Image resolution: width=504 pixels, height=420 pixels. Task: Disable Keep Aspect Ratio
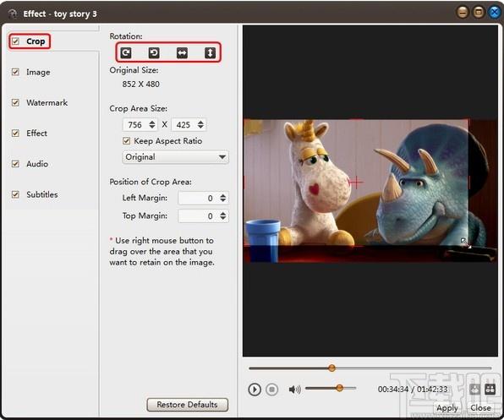point(127,140)
